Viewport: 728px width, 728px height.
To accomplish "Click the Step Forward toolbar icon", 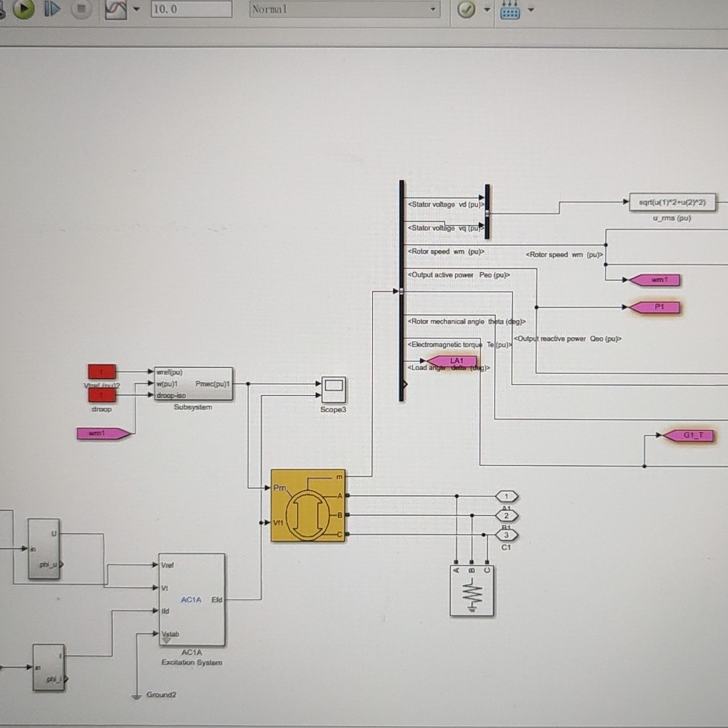I will pyautogui.click(x=51, y=10).
